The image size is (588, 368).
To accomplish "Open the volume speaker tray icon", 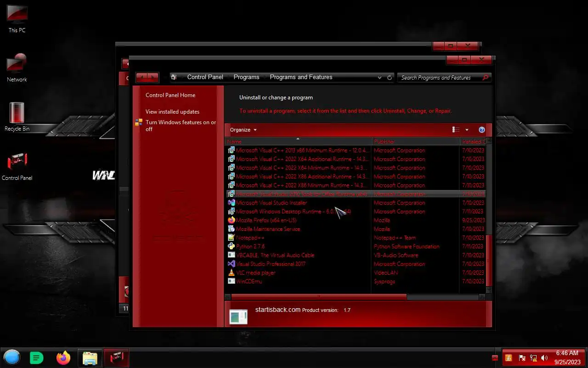I will click(x=544, y=358).
